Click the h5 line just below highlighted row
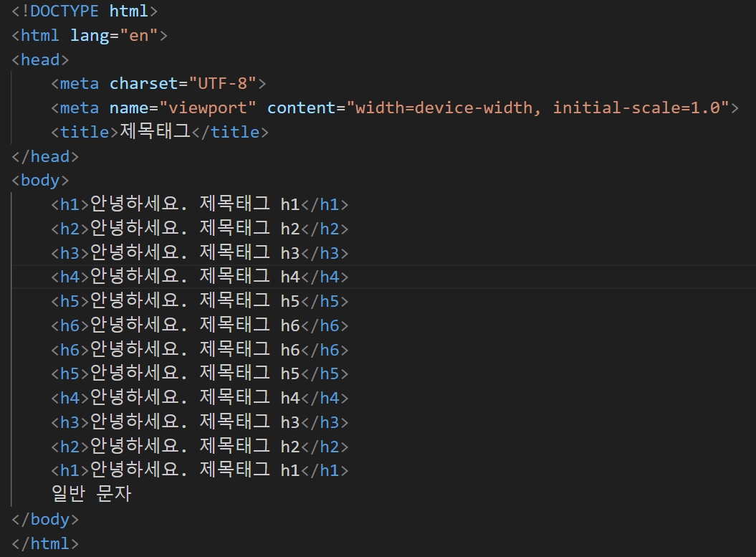This screenshot has height=557, width=756. 200,301
